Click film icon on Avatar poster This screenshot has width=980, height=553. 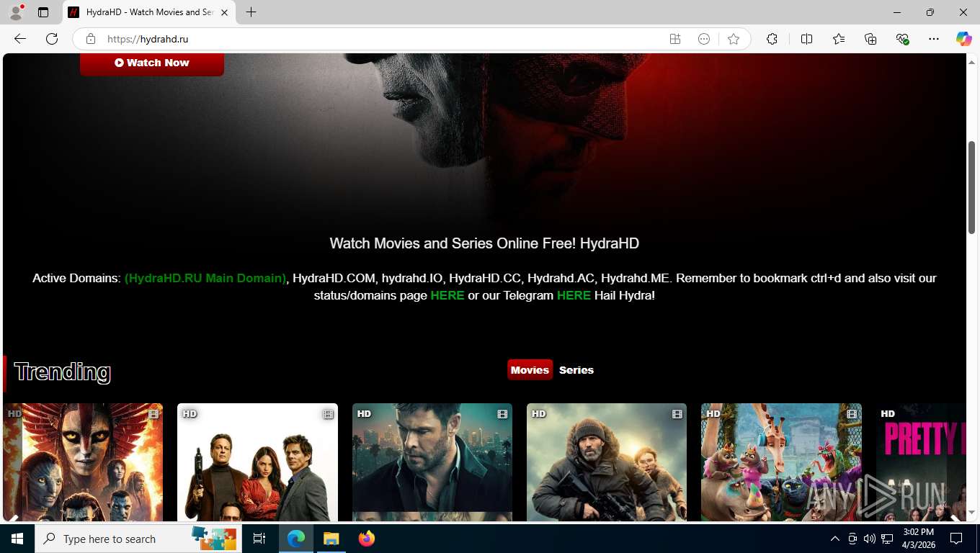tap(153, 414)
